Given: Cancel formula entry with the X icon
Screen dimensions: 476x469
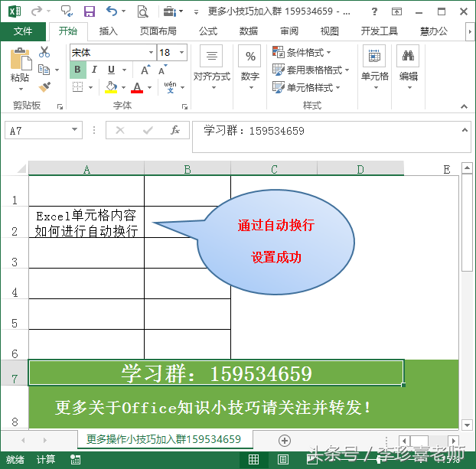Looking at the screenshot, I should [x=120, y=130].
